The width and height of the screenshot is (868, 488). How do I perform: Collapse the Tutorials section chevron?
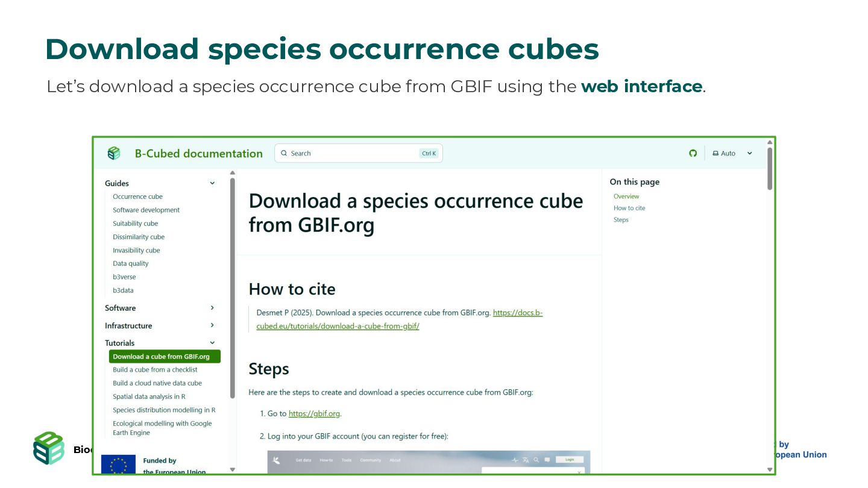(212, 343)
